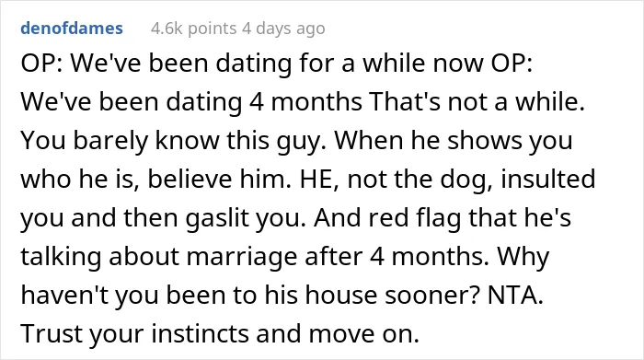Click the 'NTA.' verdict text

[515, 295]
